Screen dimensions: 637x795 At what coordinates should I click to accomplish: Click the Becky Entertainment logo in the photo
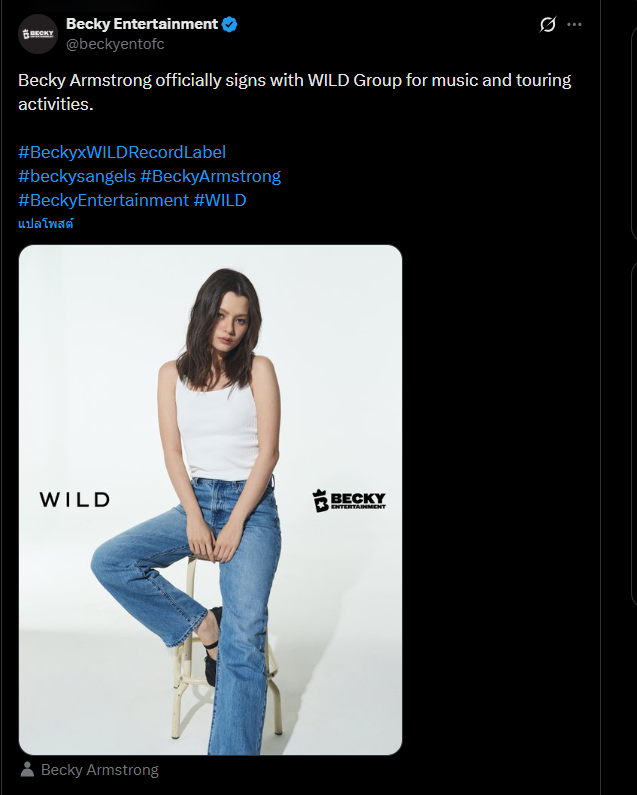click(349, 500)
